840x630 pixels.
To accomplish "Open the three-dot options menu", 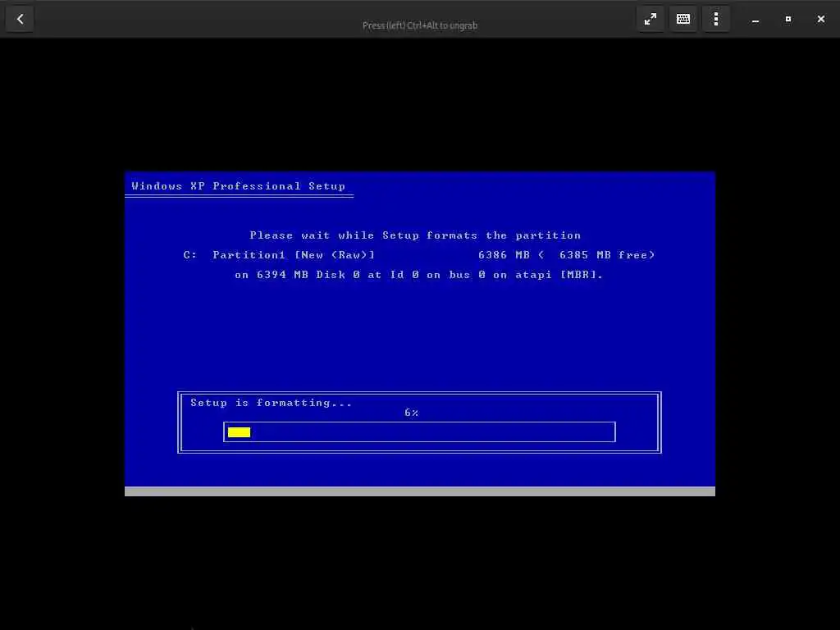I will (715, 20).
